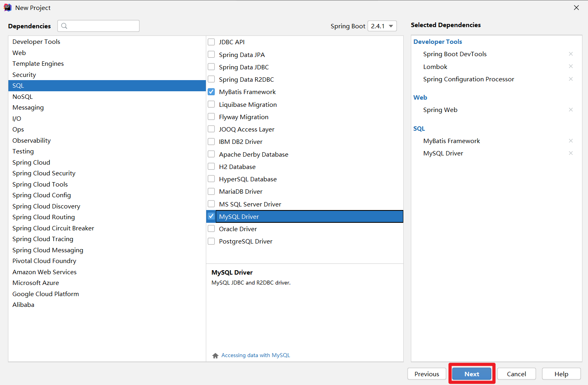Image resolution: width=588 pixels, height=385 pixels.
Task: Tick HyperSQL Database checkbox
Action: (x=211, y=179)
